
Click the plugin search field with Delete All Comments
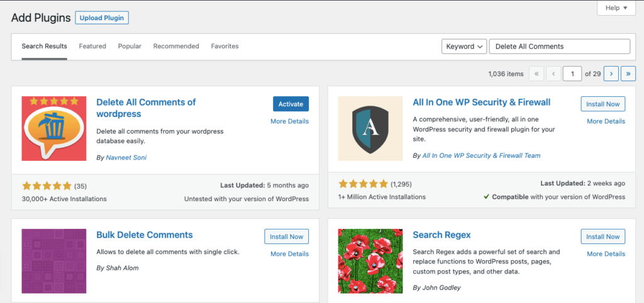pos(559,47)
